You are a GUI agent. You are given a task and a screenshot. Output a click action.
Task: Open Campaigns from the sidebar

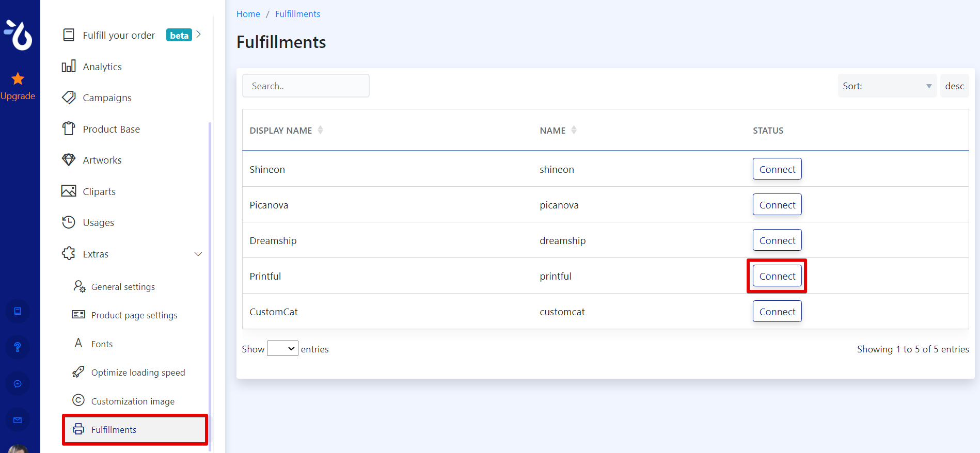(107, 98)
